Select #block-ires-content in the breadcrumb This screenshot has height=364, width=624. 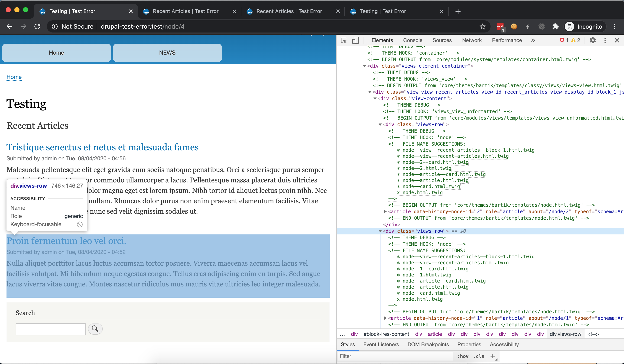(386, 334)
